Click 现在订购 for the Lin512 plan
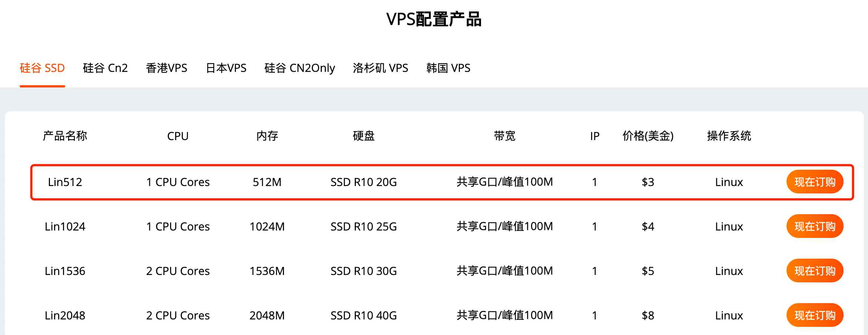The width and height of the screenshot is (868, 335). (815, 182)
